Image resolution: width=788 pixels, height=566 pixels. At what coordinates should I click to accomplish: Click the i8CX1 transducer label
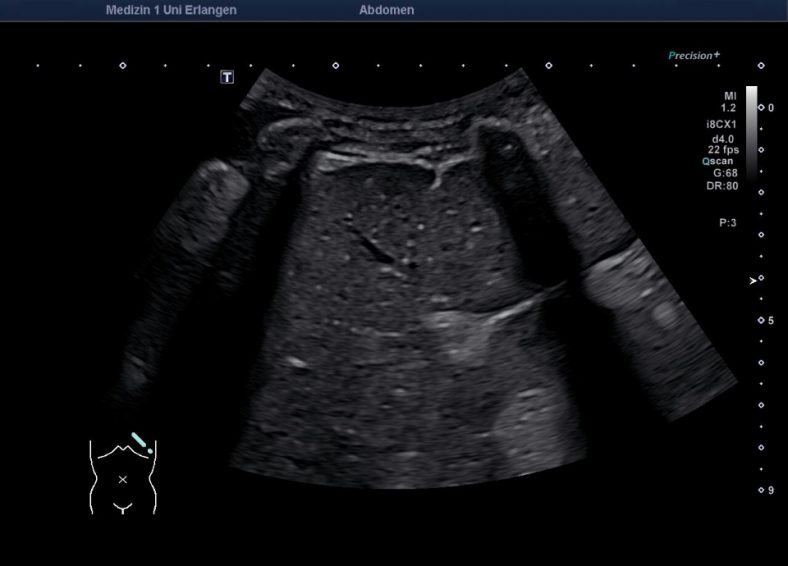721,125
